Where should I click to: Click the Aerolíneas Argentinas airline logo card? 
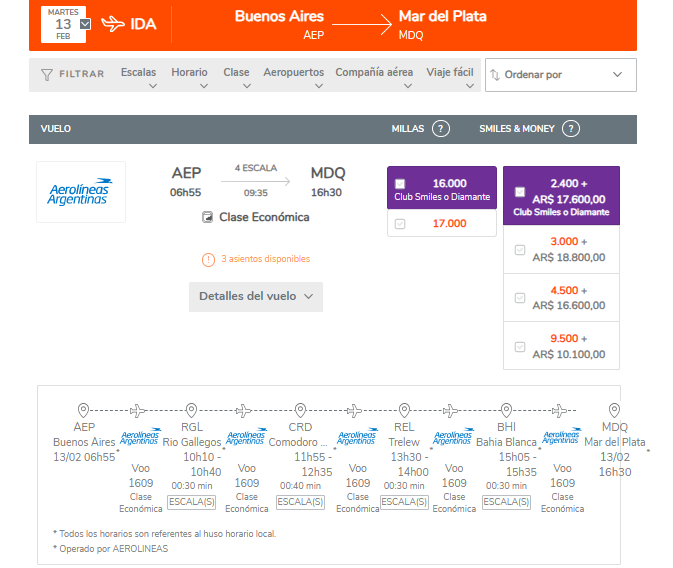click(81, 192)
